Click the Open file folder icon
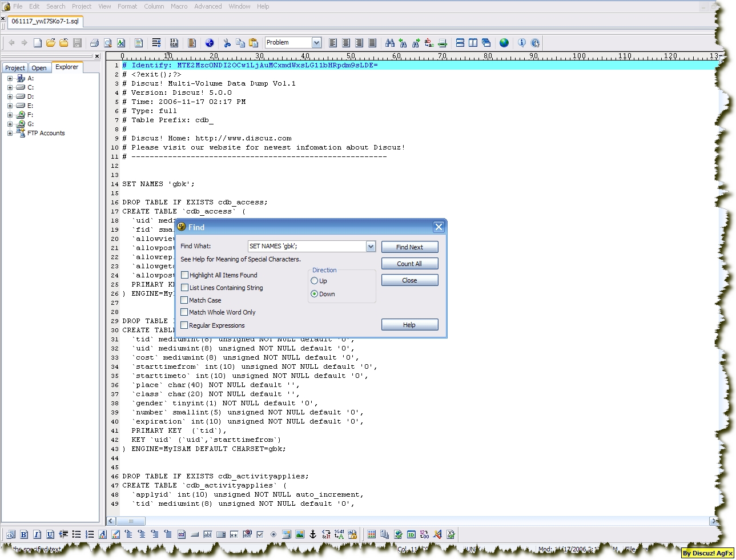 51,43
